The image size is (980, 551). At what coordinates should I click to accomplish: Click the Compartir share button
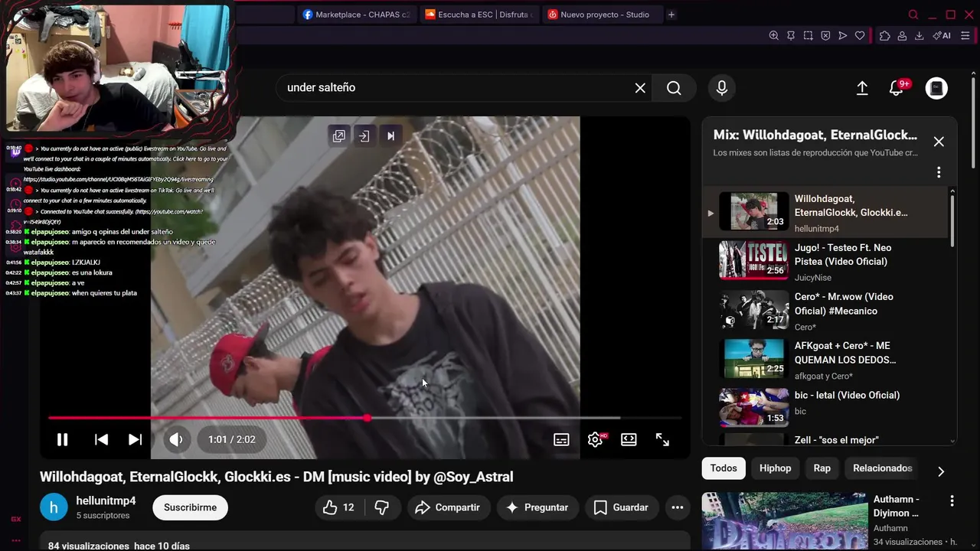coord(448,507)
